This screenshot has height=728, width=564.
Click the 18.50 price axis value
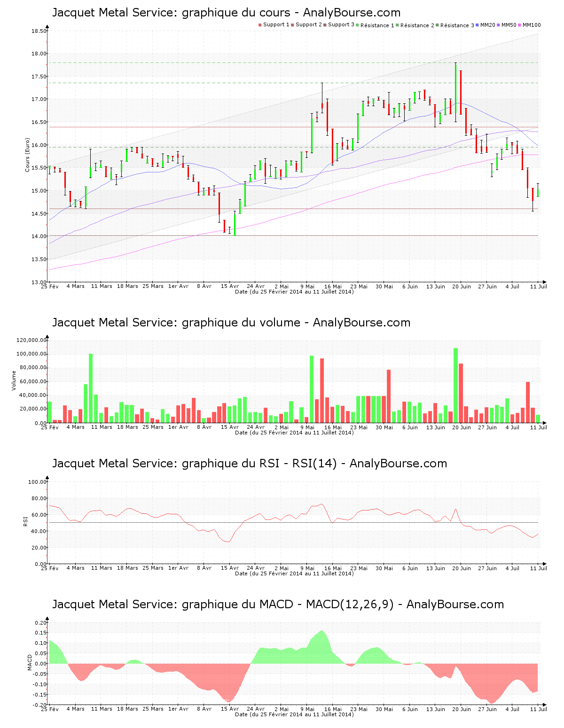point(39,31)
